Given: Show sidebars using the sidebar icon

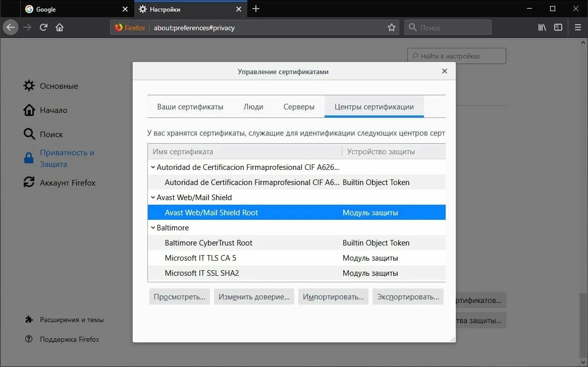Looking at the screenshot, I should coord(558,27).
